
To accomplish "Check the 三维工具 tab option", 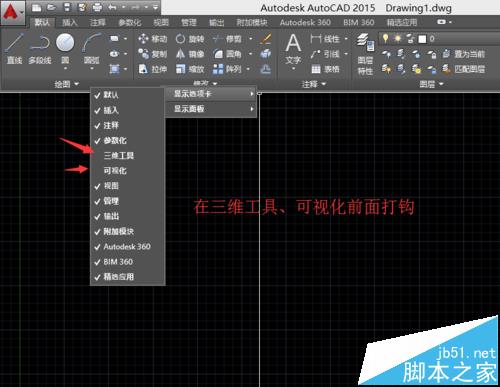I will click(x=128, y=156).
